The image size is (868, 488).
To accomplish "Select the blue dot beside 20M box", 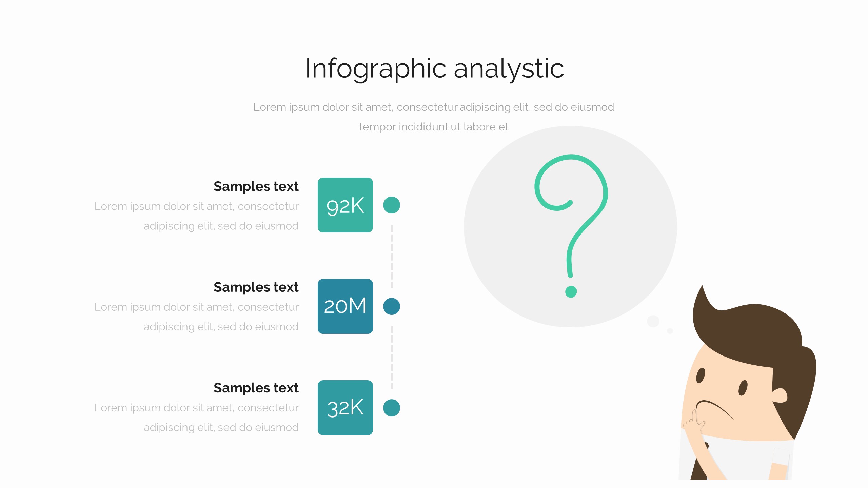I will (392, 306).
